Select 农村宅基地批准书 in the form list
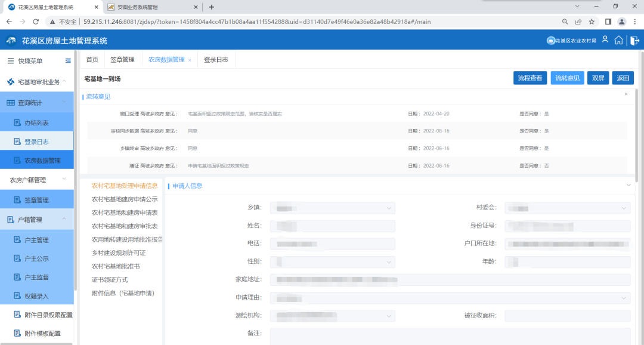Viewport: 644px width, 345px height. tap(116, 266)
